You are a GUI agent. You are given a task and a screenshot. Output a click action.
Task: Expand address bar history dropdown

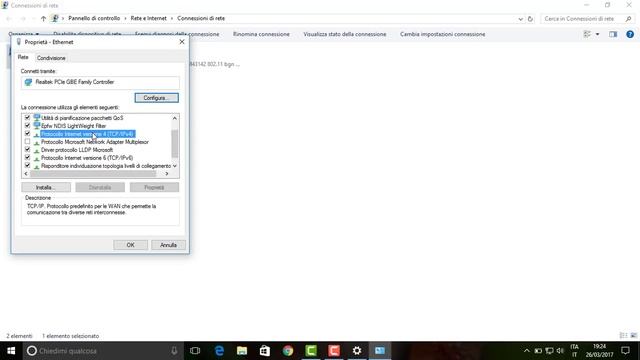520,19
